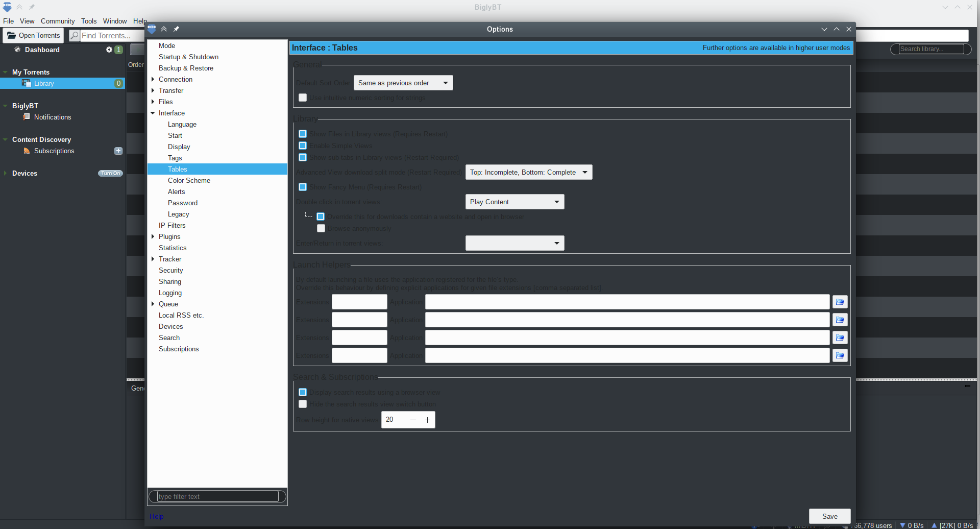Open the Community menu
This screenshot has height=529, width=980.
point(57,21)
